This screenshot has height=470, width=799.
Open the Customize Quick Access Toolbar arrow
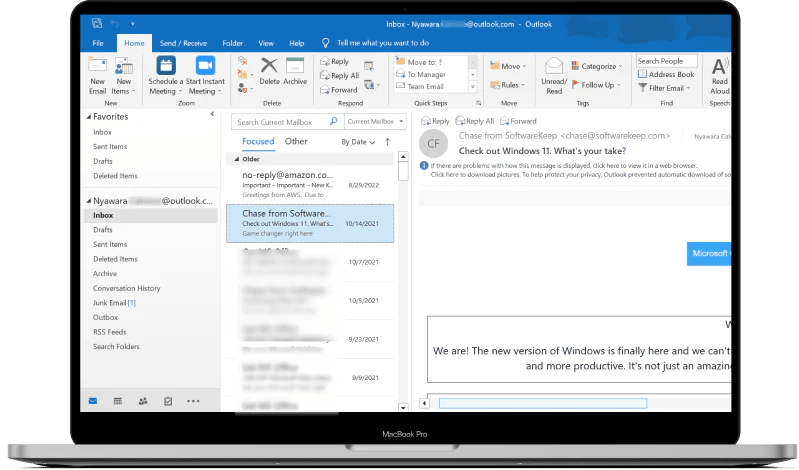point(132,24)
